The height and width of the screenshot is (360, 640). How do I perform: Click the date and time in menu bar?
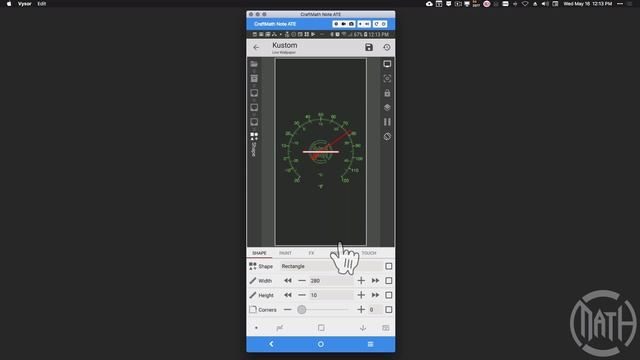pos(587,4)
